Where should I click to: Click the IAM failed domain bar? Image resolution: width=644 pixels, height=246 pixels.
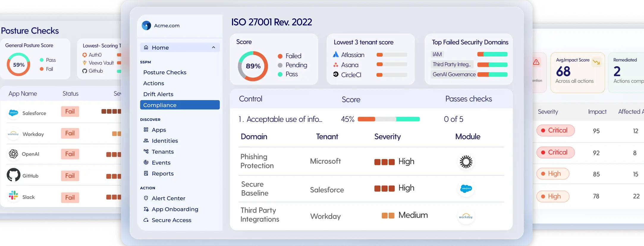[x=492, y=54]
